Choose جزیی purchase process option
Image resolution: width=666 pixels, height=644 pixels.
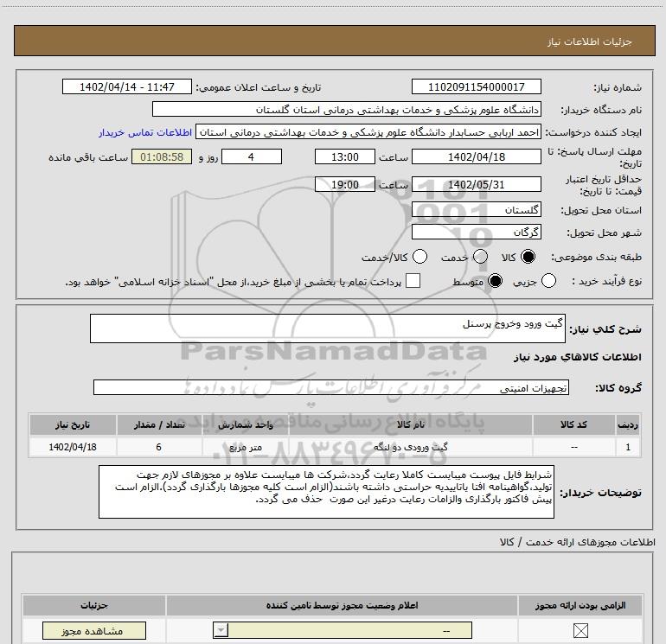click(548, 281)
